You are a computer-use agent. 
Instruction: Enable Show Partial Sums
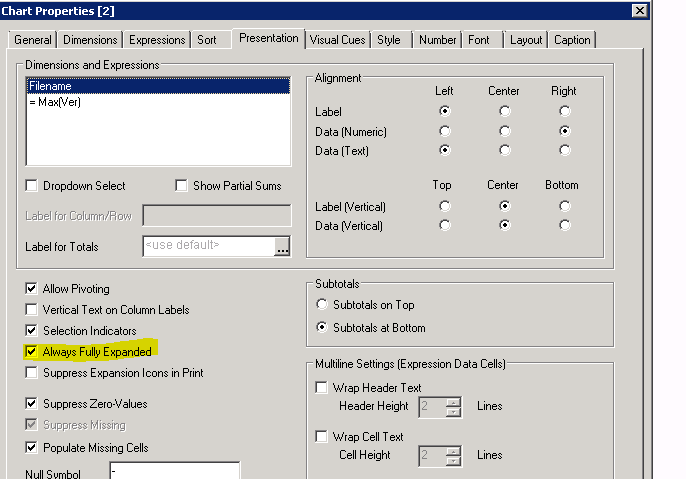(181, 185)
